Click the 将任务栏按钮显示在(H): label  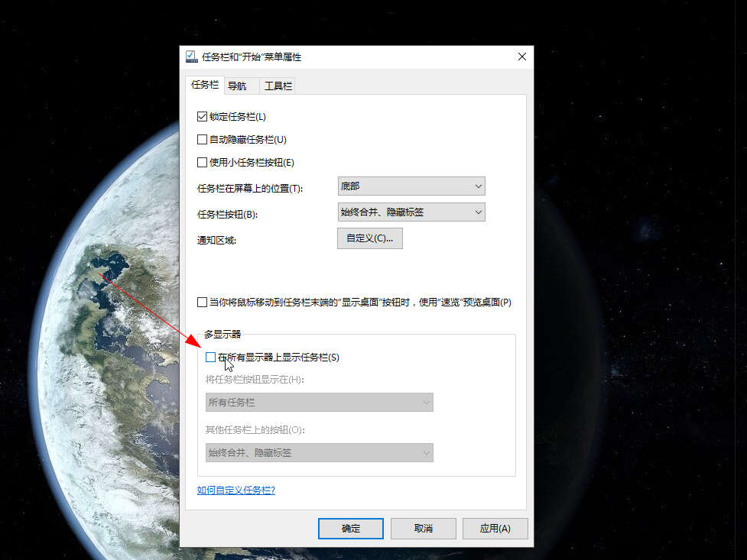point(255,380)
